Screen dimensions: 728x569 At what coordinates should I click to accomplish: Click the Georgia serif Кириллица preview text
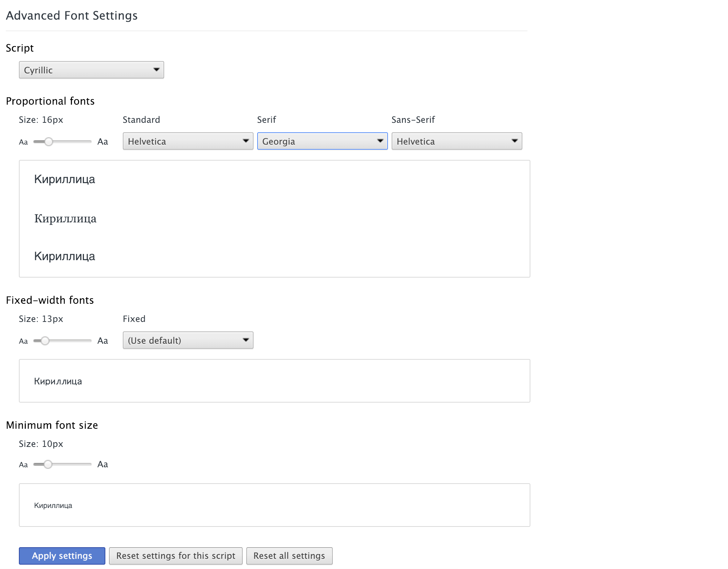(x=65, y=219)
